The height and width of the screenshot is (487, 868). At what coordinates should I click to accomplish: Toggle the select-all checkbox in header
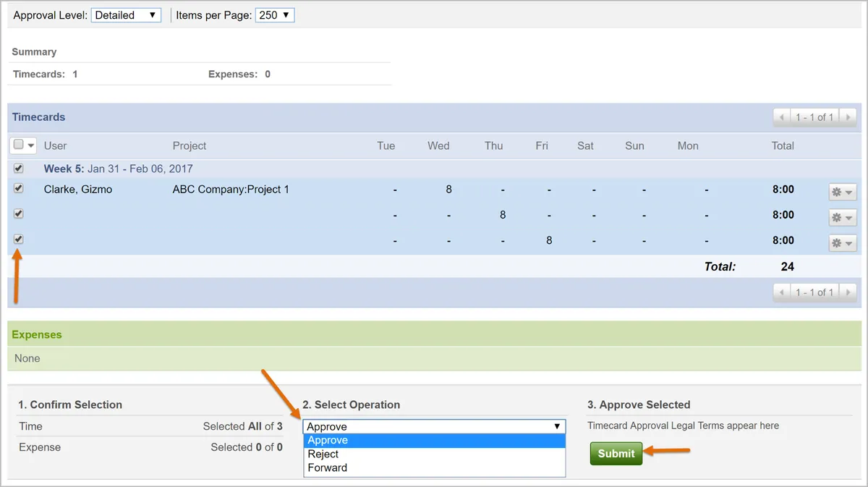[19, 145]
